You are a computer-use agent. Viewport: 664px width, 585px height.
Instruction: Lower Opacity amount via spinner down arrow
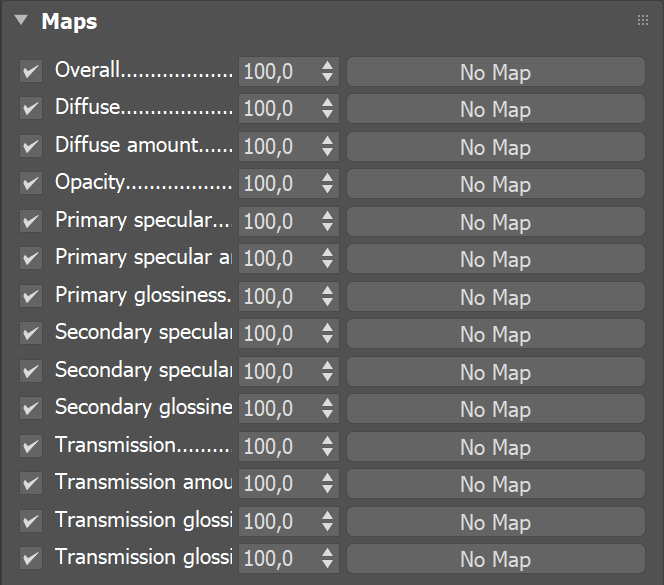click(x=327, y=189)
